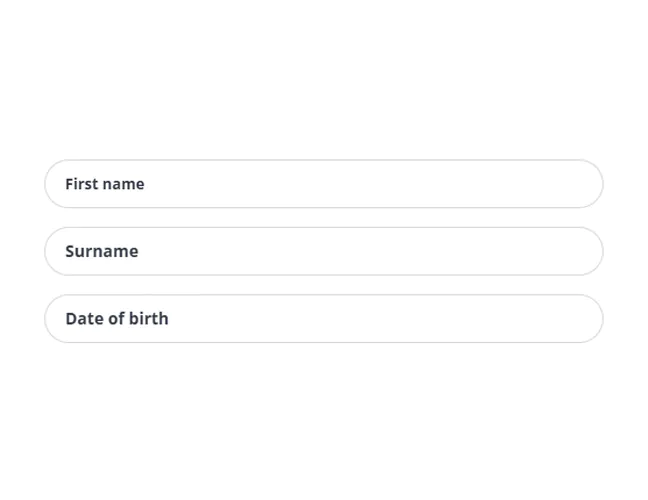Place cursor in Date of birth box
The height and width of the screenshot is (500, 648).
click(323, 319)
